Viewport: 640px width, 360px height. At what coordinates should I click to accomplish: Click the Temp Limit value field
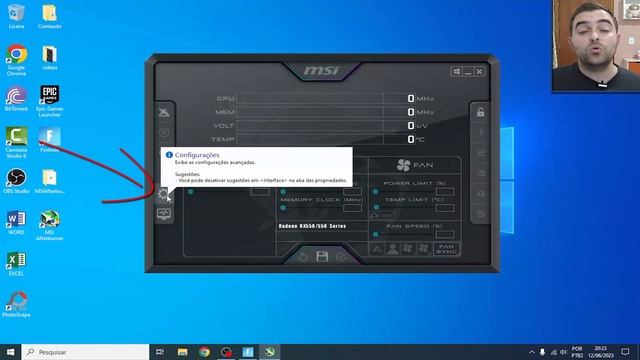tap(445, 208)
